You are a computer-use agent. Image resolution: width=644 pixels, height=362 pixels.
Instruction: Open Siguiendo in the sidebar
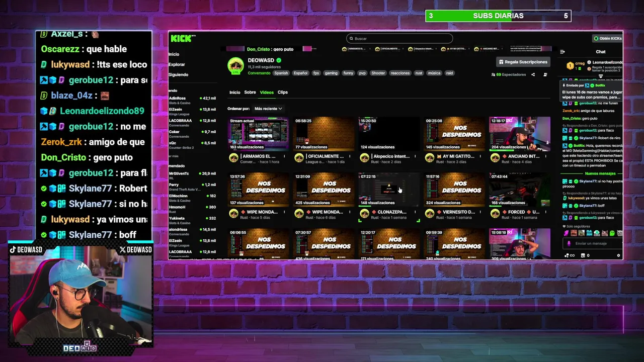(x=179, y=74)
